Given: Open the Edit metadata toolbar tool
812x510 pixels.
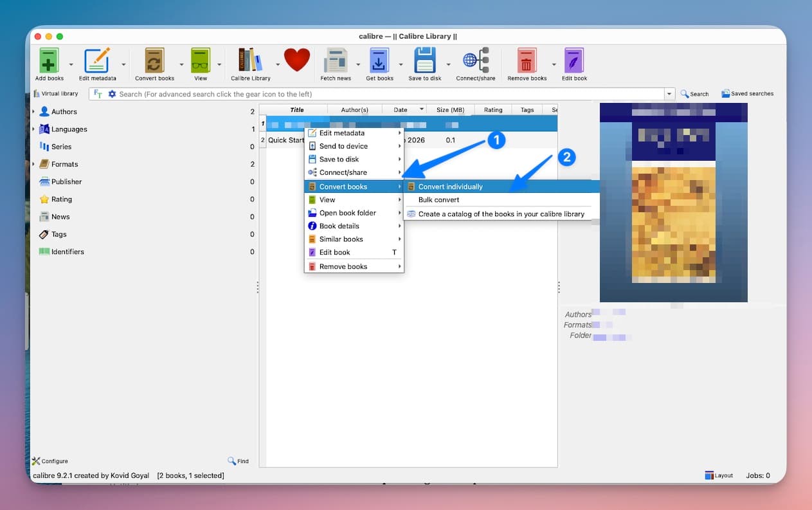Looking at the screenshot, I should pos(97,61).
